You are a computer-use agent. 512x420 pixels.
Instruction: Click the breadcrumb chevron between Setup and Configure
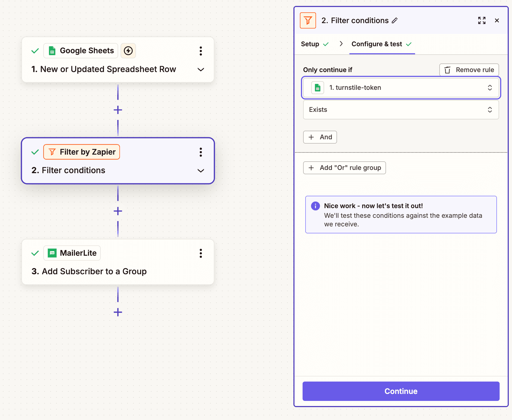tap(341, 44)
